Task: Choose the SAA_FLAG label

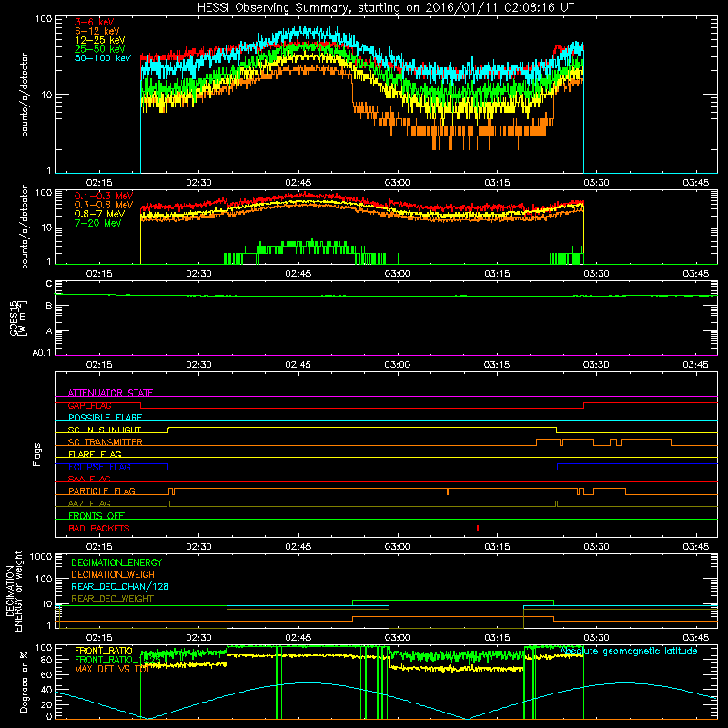Action: (89, 479)
